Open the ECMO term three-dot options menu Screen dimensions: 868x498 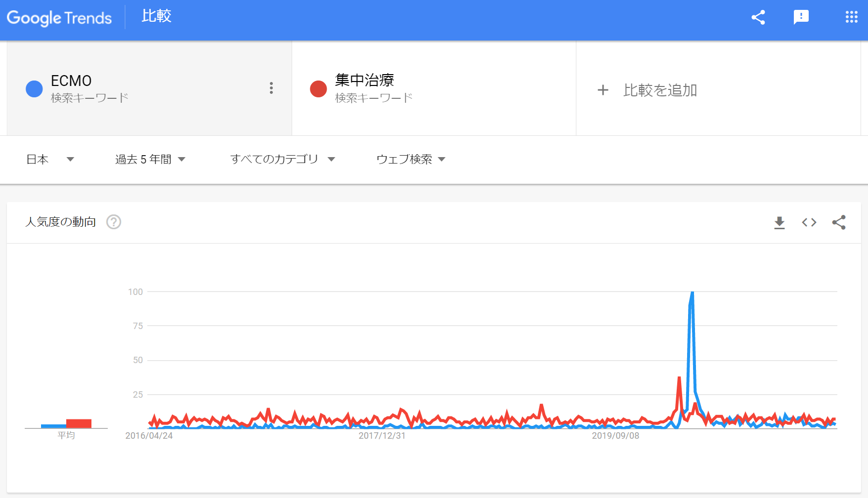pos(271,88)
